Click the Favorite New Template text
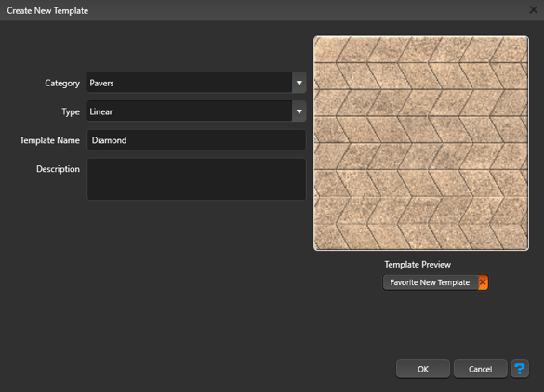The height and width of the screenshot is (392, 544). point(430,282)
